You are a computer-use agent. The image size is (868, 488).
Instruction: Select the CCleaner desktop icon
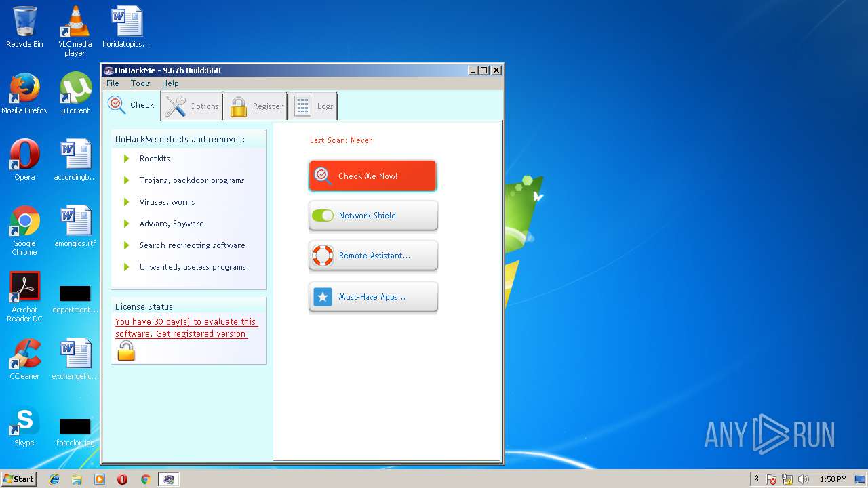tap(24, 359)
